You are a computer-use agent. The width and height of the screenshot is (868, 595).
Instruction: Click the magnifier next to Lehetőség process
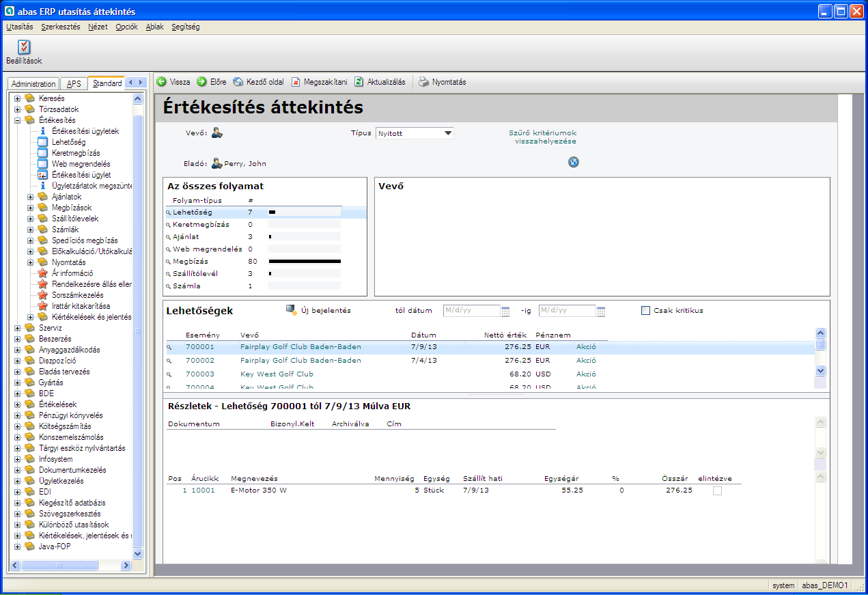pyautogui.click(x=169, y=213)
